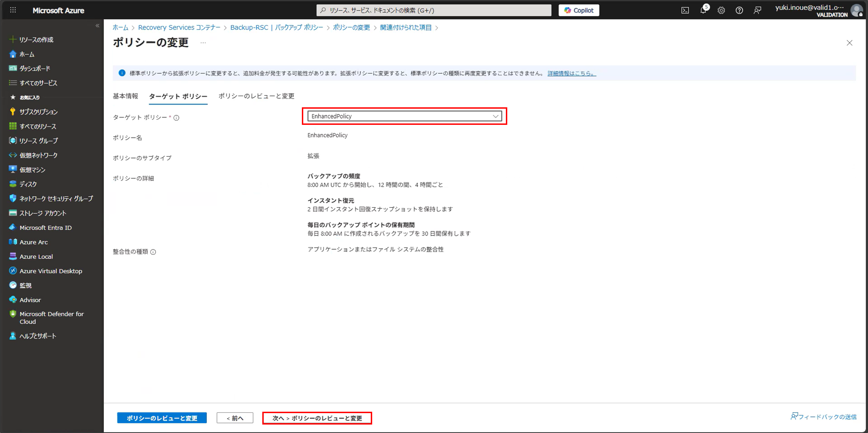The image size is (868, 433).
Task: Switch to ポリシーのレビューと変更 tab
Action: tap(256, 96)
